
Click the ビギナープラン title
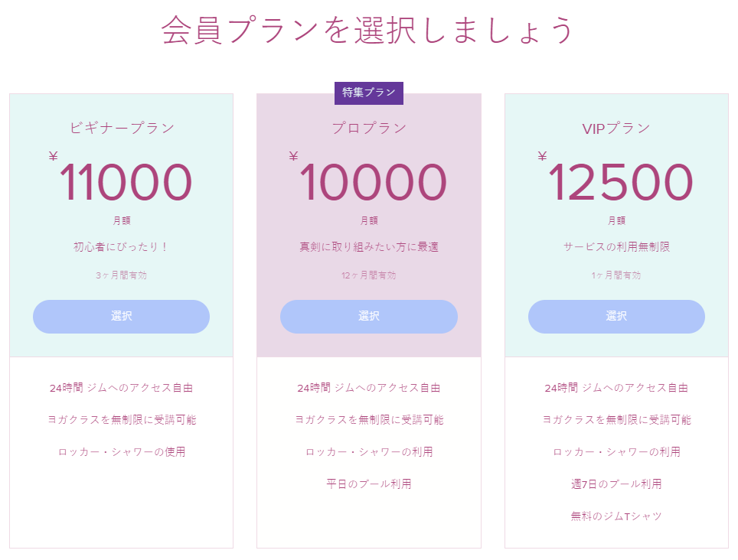coord(122,128)
